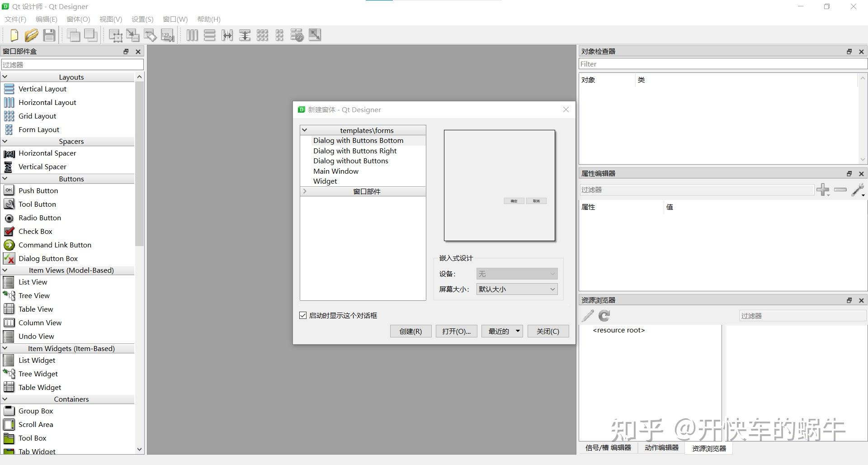
Task: Type in the widget box filter field
Action: (72, 64)
